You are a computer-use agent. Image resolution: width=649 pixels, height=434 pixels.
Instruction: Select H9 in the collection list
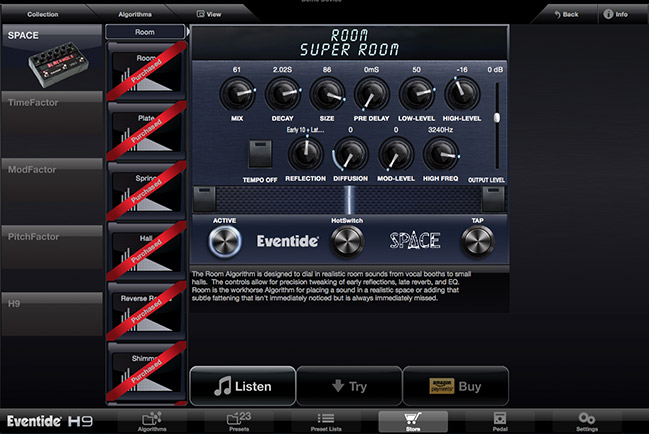(52, 314)
